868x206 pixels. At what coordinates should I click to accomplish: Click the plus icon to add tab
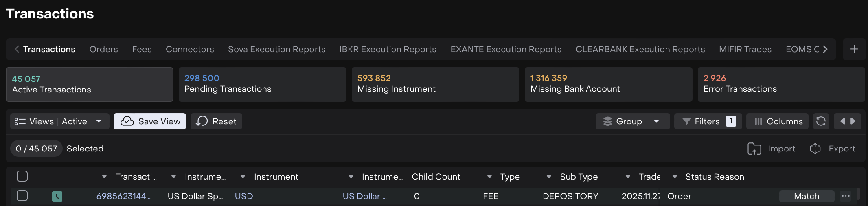tap(854, 49)
